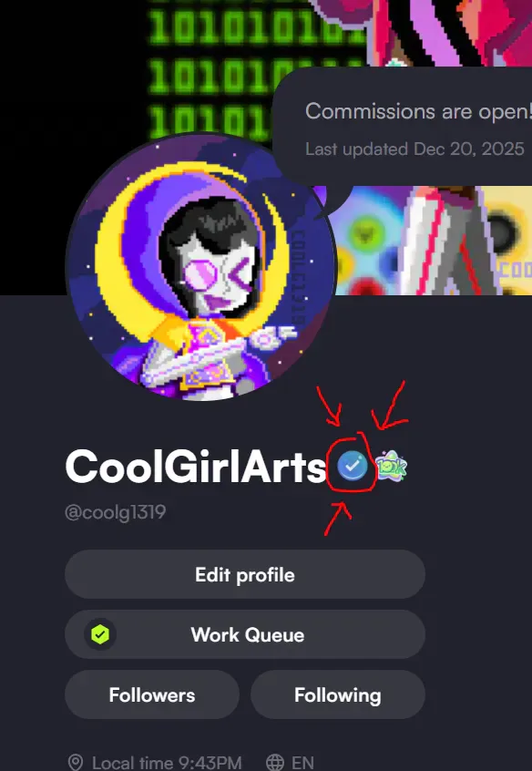Select the @coolg1319 username handle
The width and height of the screenshot is (532, 771).
(x=116, y=512)
